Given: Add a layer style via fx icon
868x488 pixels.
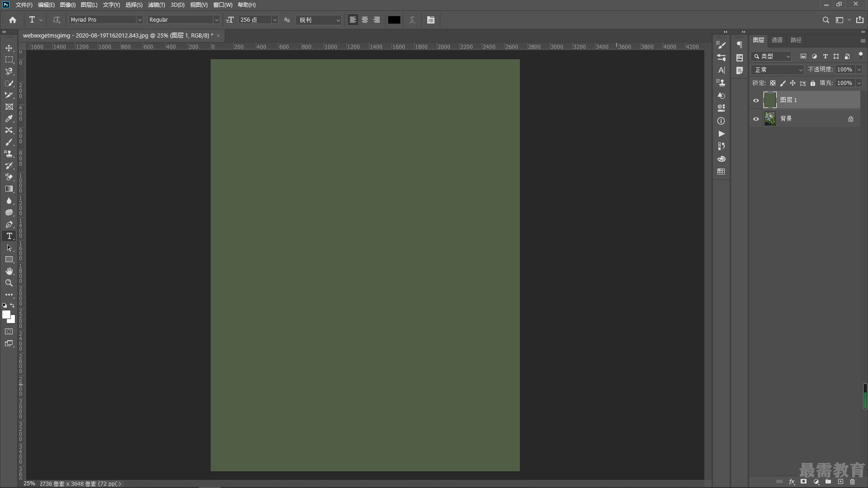Looking at the screenshot, I should point(792,482).
